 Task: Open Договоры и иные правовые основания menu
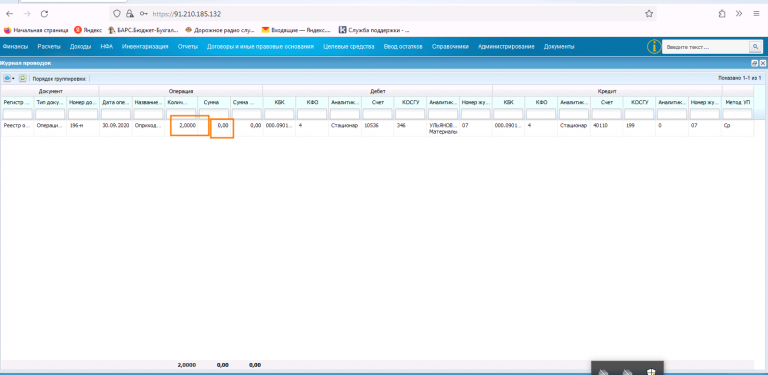click(x=261, y=47)
